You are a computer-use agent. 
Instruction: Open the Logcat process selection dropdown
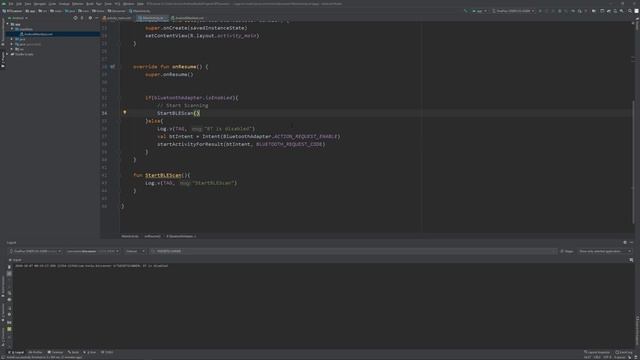click(93, 251)
